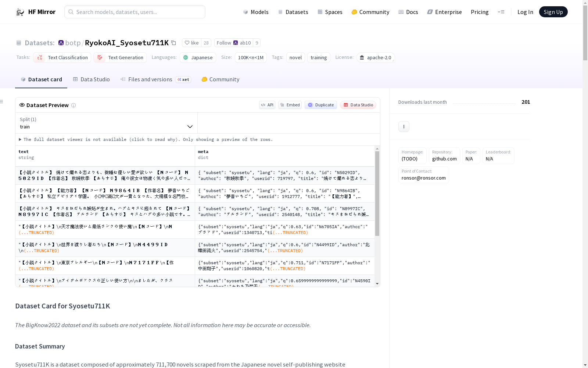
Task: Click the Downloads last month count 201
Action: click(526, 102)
